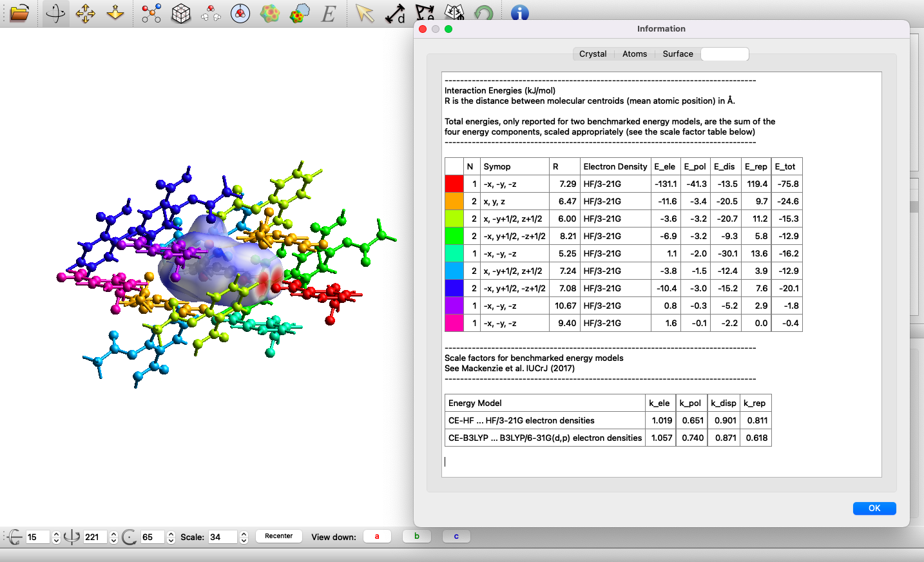Click the red swatch in energy table
The image size is (924, 562).
454,184
